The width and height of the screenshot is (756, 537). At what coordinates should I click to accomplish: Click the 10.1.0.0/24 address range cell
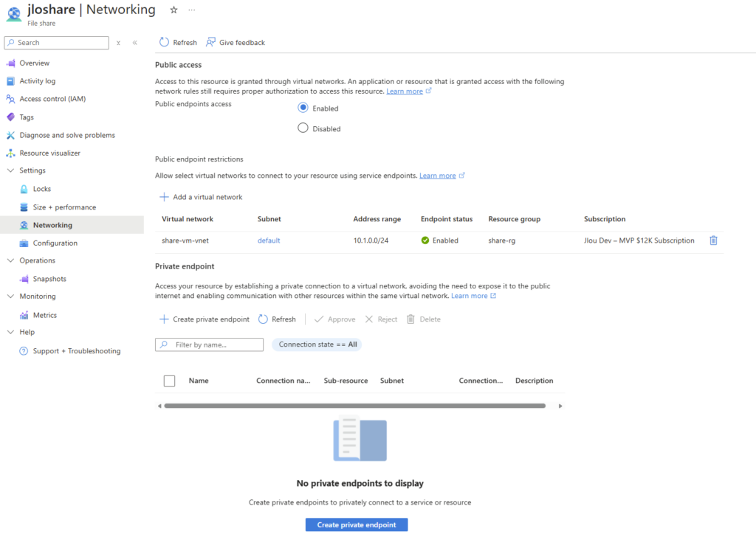[371, 240]
